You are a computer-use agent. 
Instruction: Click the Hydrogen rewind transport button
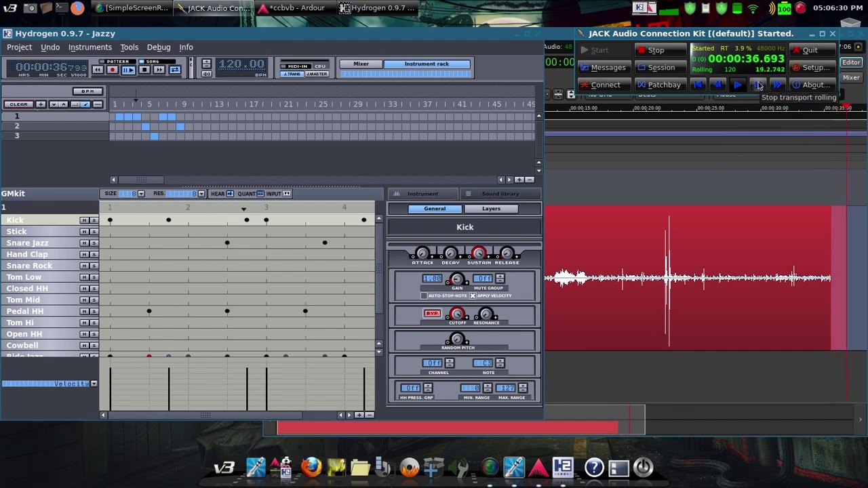point(98,70)
